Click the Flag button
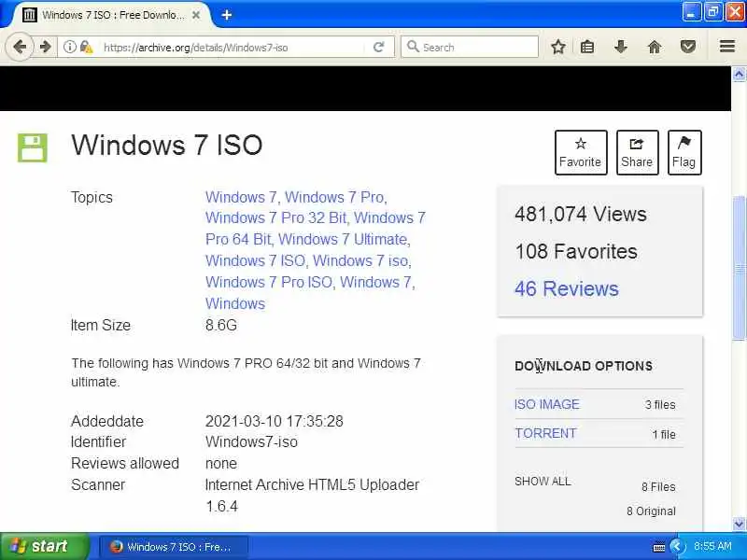 (x=684, y=152)
